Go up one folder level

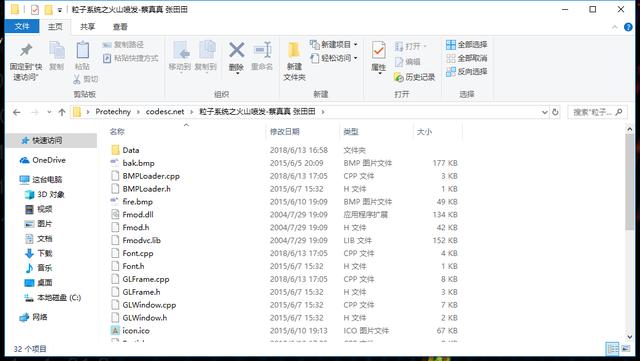[x=62, y=112]
